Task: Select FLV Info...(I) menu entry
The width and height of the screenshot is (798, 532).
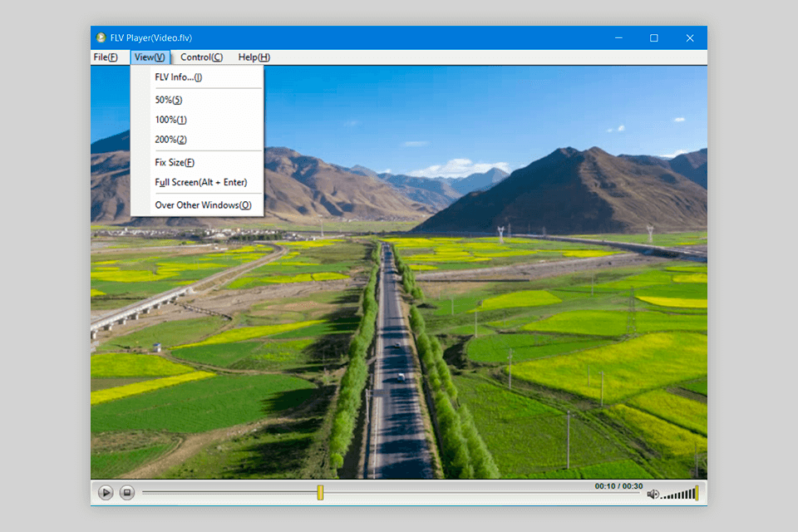Action: coord(197,76)
